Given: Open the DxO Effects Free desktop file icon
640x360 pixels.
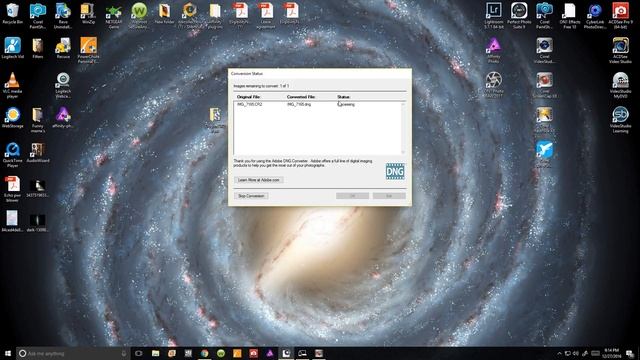Looking at the screenshot, I should coord(569,16).
